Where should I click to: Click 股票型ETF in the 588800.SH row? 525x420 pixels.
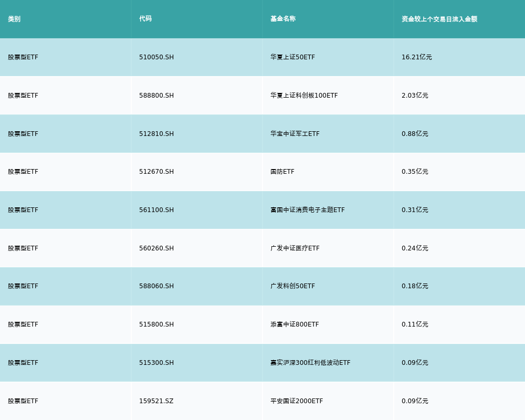coord(23,96)
